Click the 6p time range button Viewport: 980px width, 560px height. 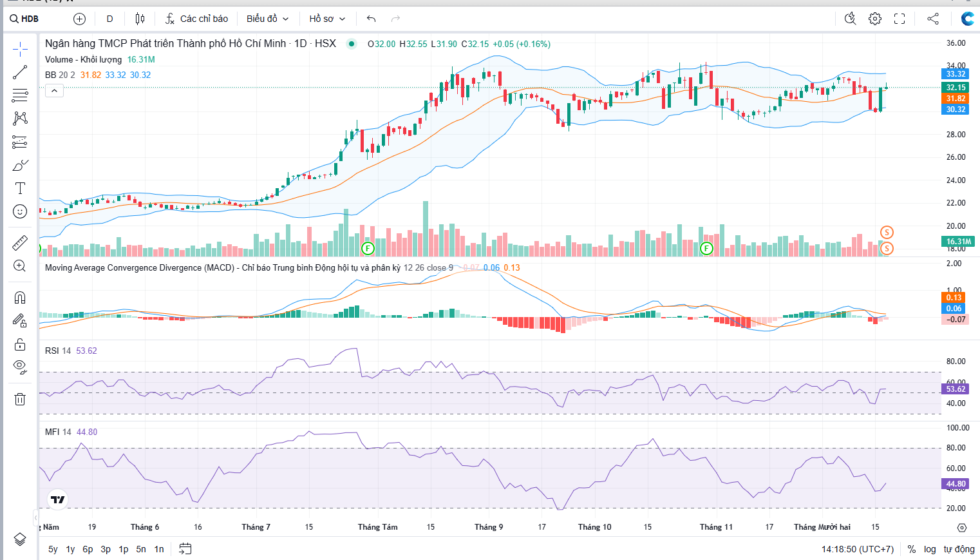point(88,549)
